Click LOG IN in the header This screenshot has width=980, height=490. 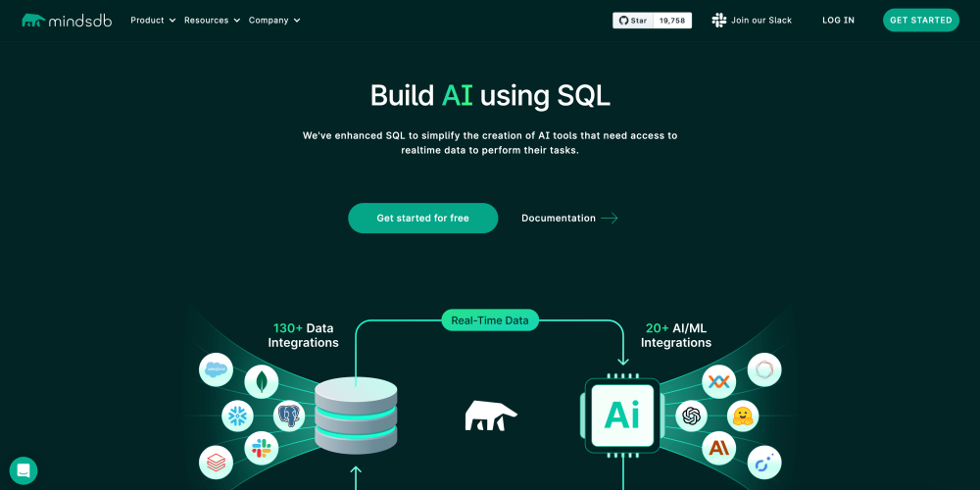click(838, 20)
